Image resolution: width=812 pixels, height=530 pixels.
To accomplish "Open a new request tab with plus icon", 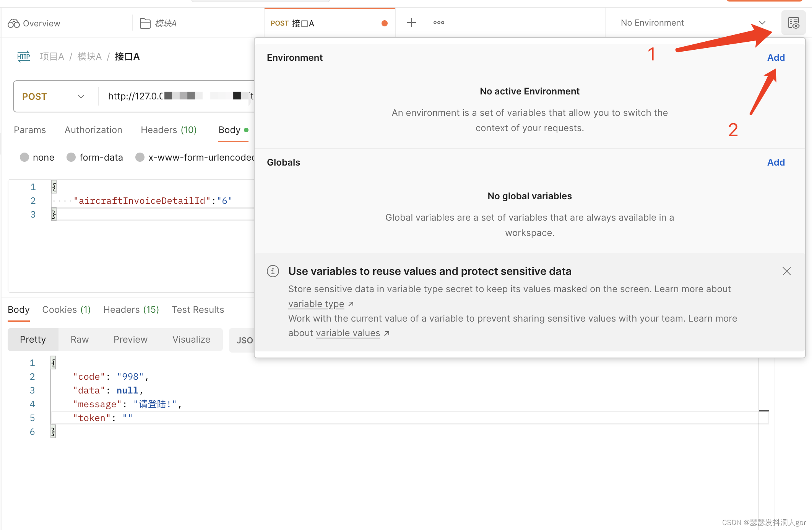I will [411, 23].
